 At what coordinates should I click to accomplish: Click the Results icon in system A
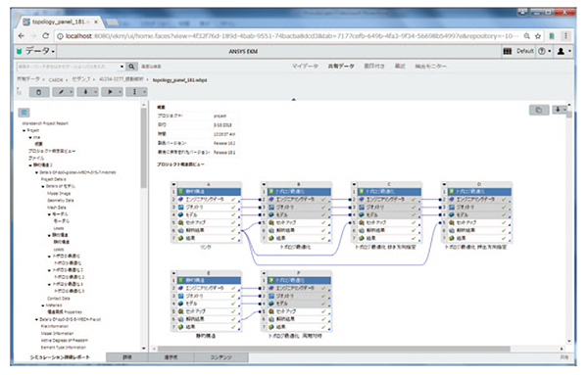coord(180,238)
